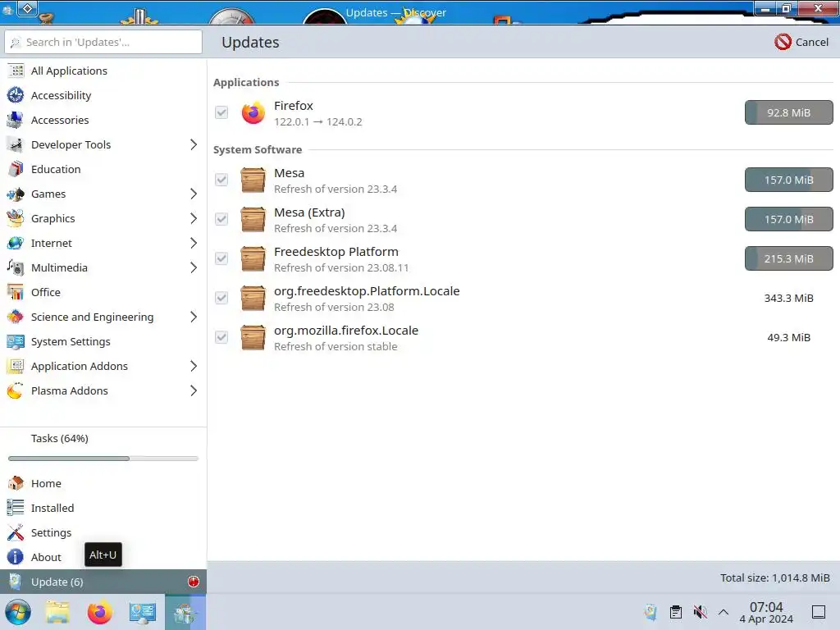
Task: Click the Accessories category icon
Action: pyautogui.click(x=16, y=120)
